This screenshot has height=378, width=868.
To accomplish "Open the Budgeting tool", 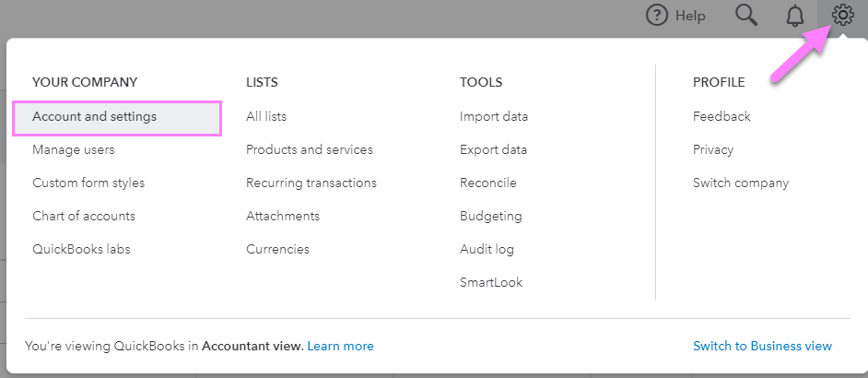I will 491,216.
